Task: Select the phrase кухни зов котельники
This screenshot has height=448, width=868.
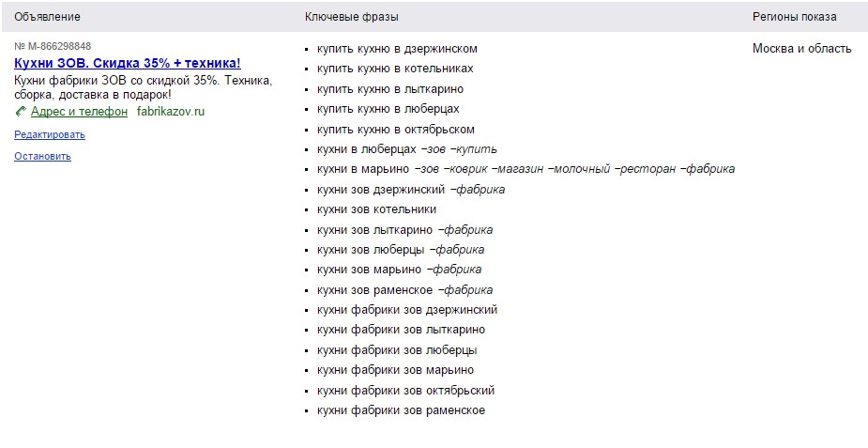Action: tap(376, 209)
